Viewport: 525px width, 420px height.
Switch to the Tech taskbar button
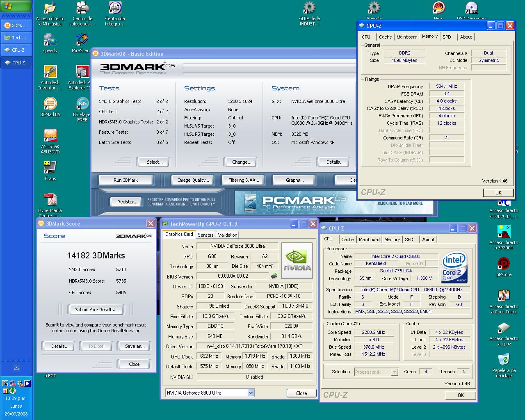pyautogui.click(x=16, y=38)
